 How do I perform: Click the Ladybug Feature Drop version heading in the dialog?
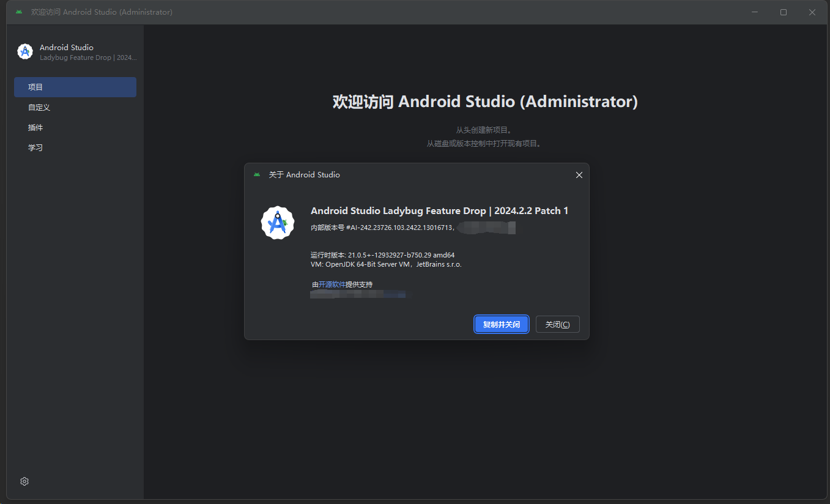point(439,211)
